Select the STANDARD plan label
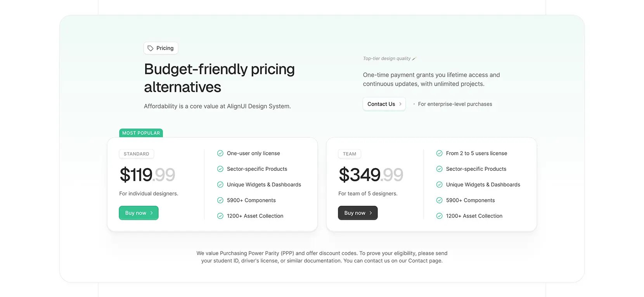The height and width of the screenshot is (297, 644). [137, 154]
